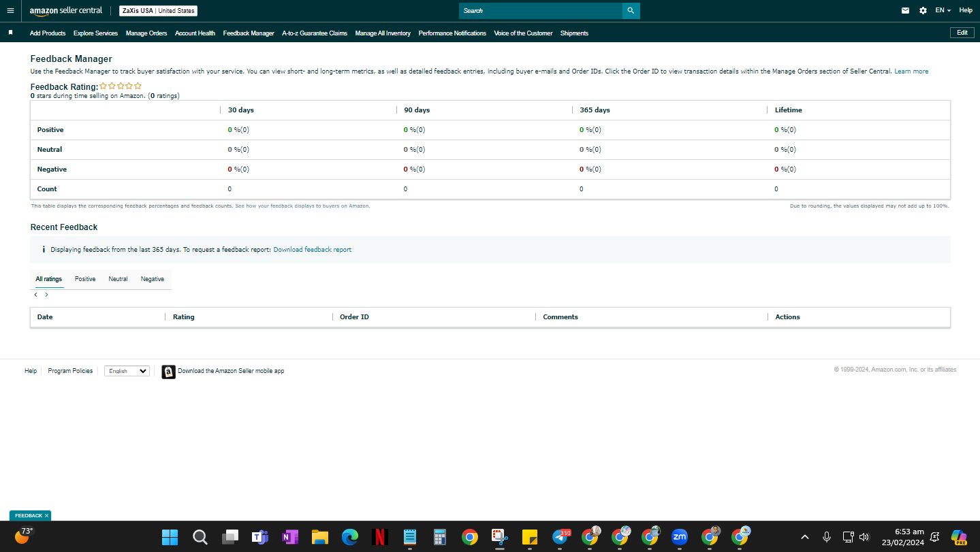
Task: Switch to the Negative feedback tab
Action: [x=153, y=279]
